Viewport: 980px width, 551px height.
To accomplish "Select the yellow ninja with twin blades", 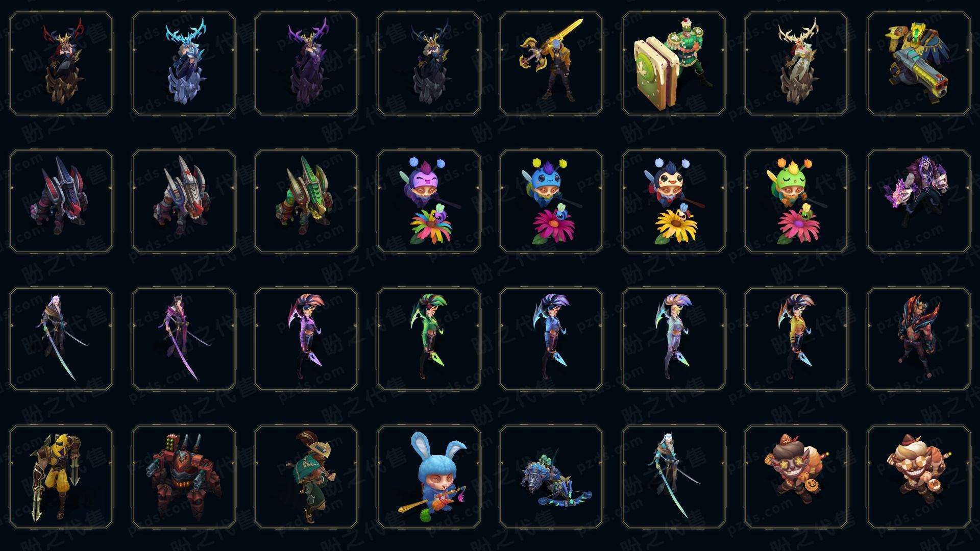I will (61, 477).
